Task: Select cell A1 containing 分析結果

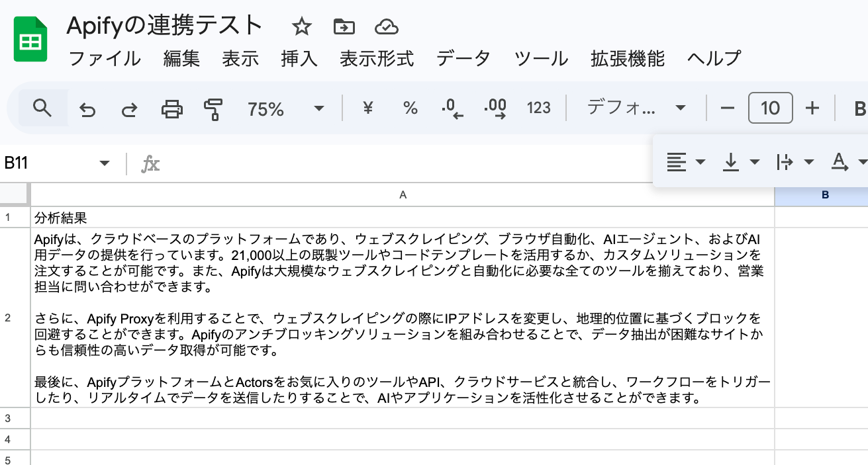Action: (403, 217)
